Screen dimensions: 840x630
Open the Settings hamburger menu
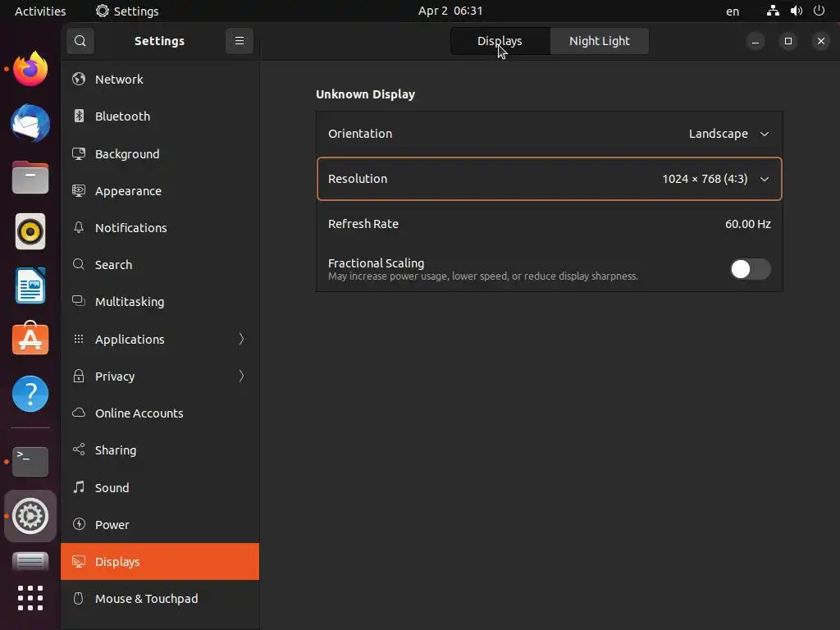click(240, 41)
